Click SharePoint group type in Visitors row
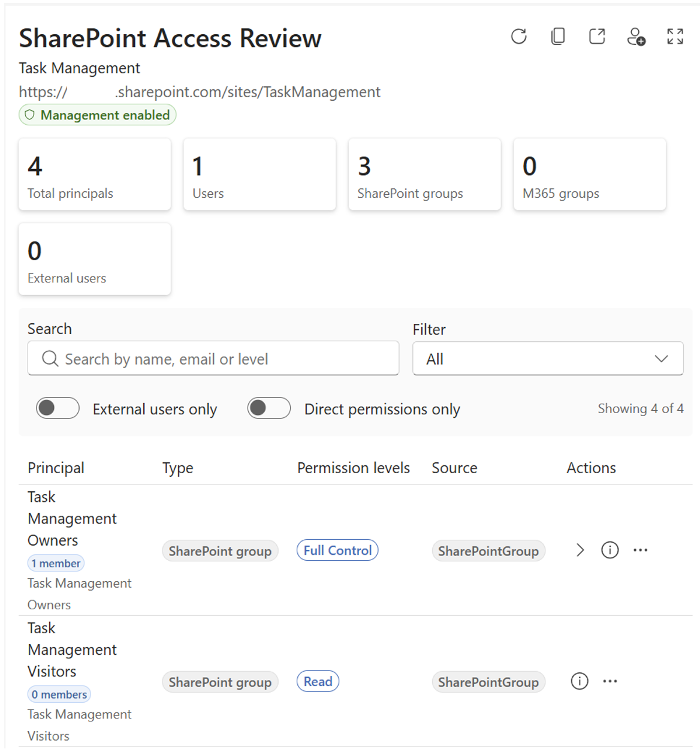700x749 pixels. click(220, 682)
